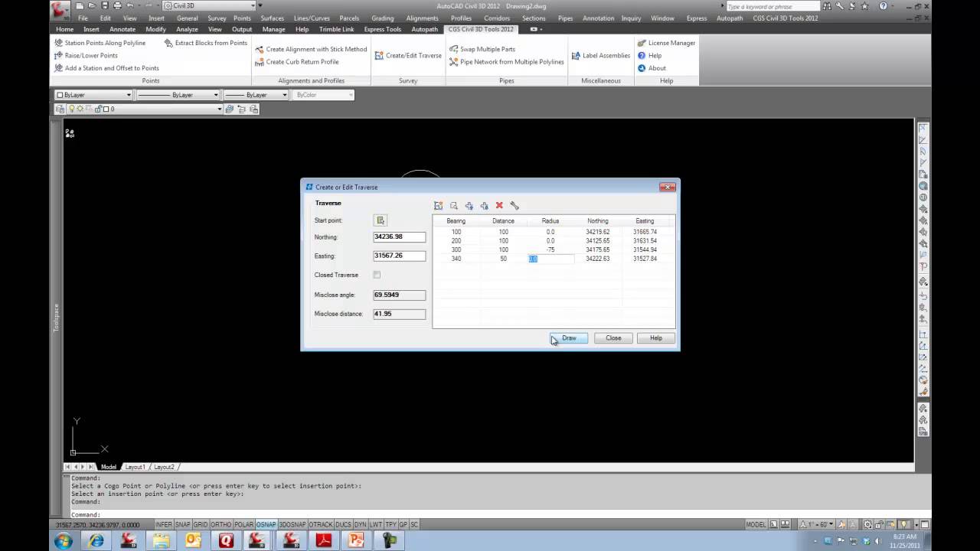Click Easting value 31527.84
This screenshot has width=980, height=551.
[x=645, y=259]
